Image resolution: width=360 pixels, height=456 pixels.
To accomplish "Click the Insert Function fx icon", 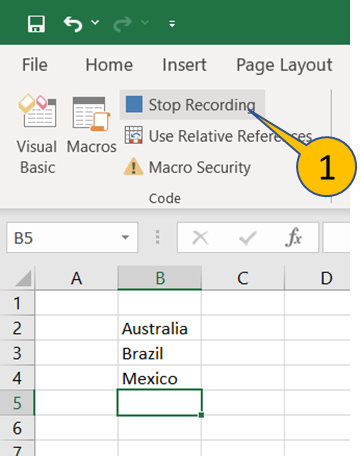I will coord(293,237).
